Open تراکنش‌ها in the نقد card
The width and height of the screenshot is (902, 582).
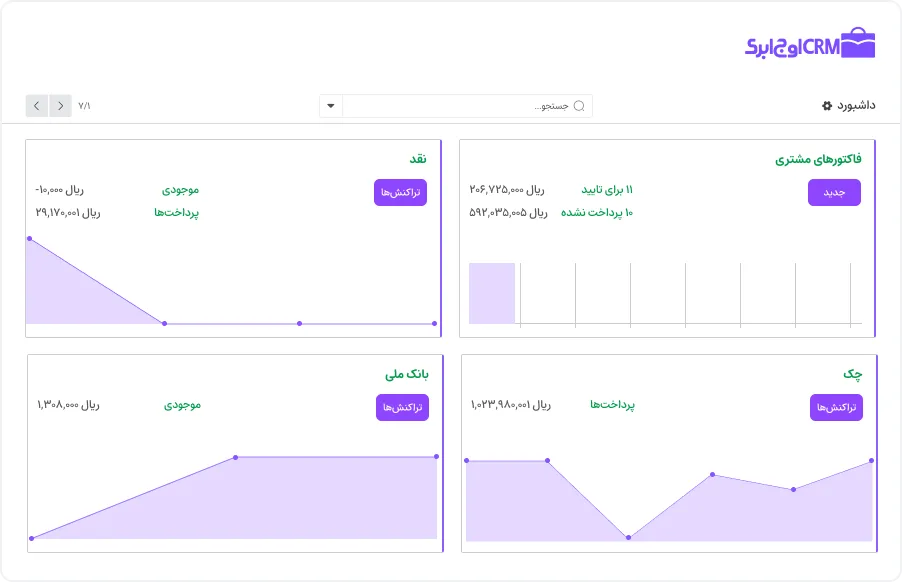tap(400, 192)
